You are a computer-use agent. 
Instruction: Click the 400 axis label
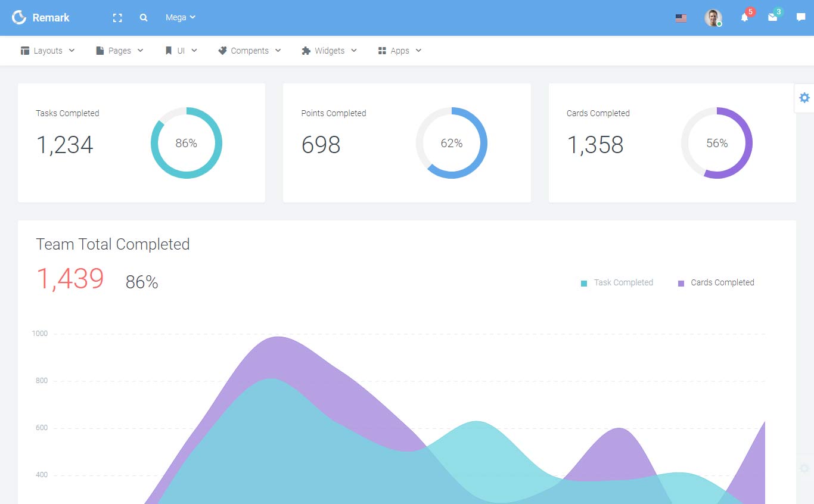tap(42, 475)
